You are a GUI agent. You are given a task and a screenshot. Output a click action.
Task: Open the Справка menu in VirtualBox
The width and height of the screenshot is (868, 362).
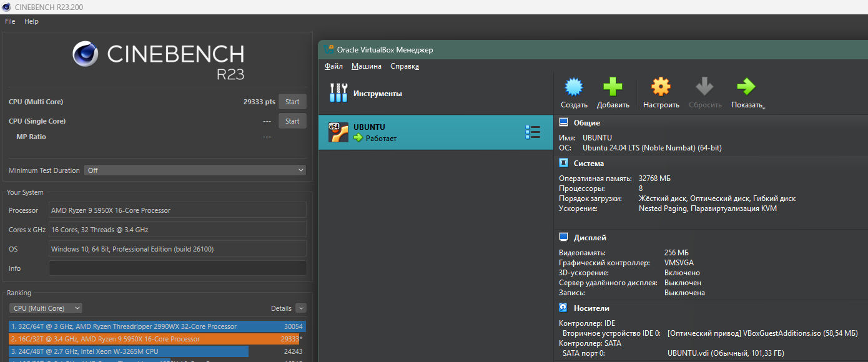(x=405, y=66)
